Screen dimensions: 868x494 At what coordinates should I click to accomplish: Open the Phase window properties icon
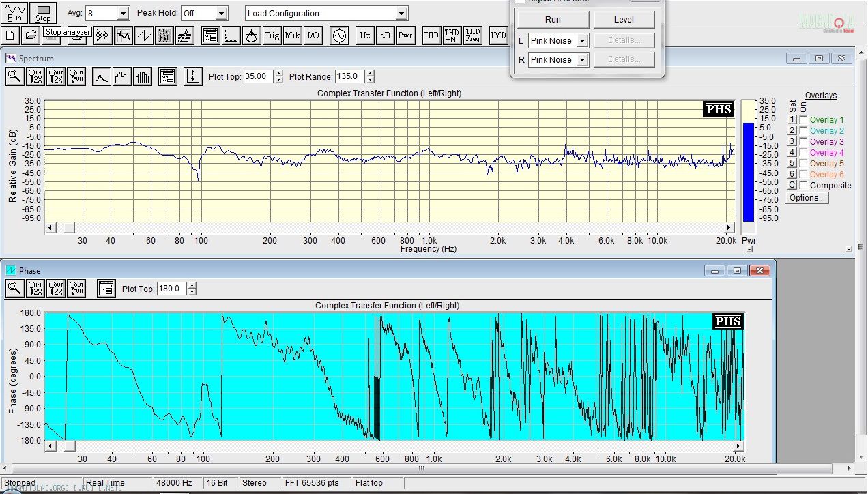click(x=106, y=289)
